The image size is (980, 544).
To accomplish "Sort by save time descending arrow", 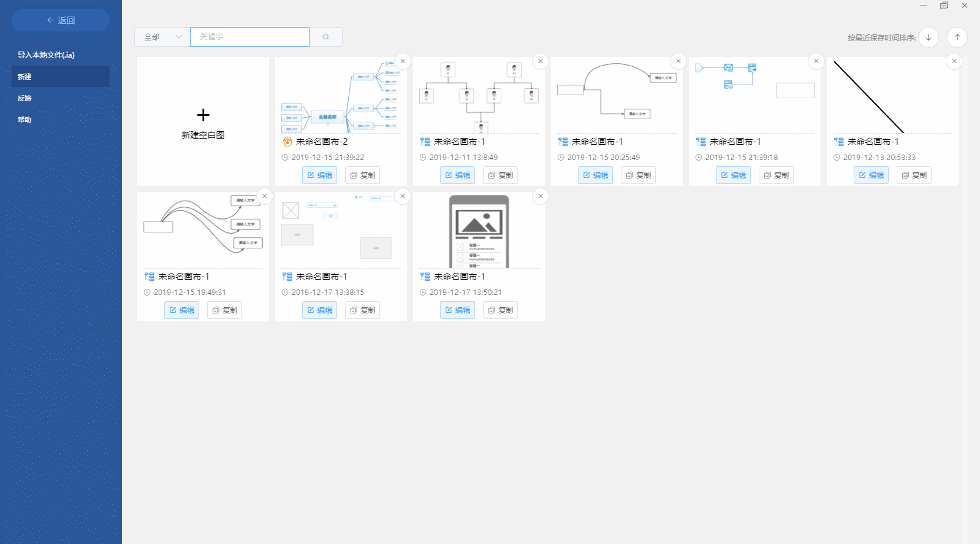I will pos(928,37).
